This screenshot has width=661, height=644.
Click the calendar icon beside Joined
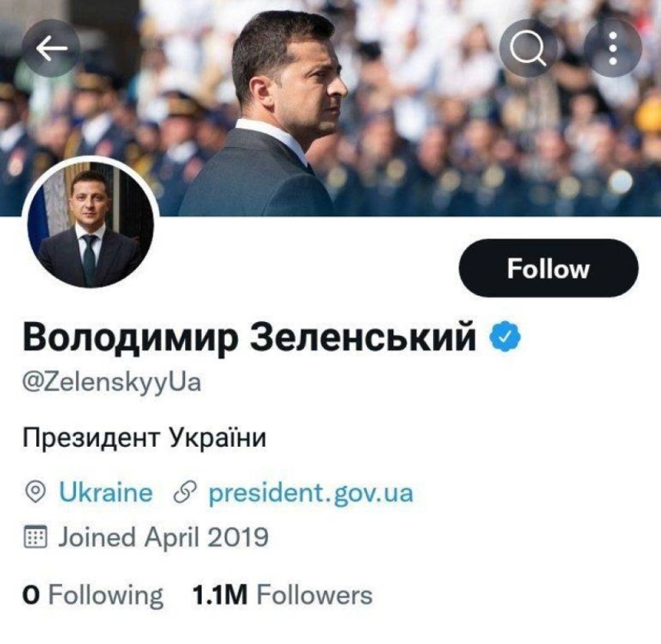click(x=36, y=537)
